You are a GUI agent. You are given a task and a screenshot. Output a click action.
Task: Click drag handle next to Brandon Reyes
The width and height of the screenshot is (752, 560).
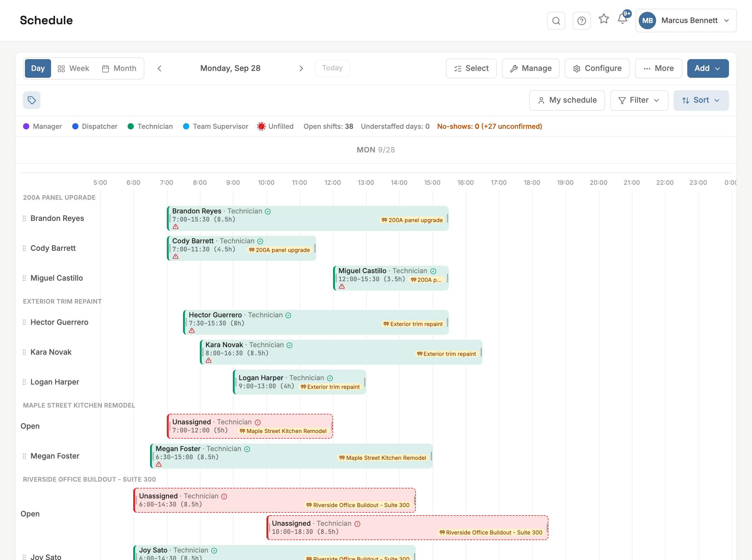pyautogui.click(x=24, y=218)
